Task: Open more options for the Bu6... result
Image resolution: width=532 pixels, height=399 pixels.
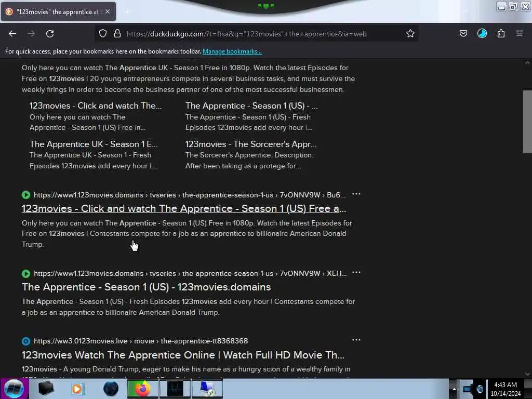Action: click(x=356, y=194)
